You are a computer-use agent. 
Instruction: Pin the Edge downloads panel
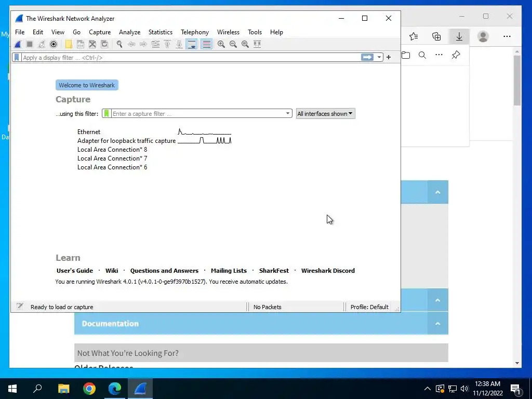click(x=456, y=55)
